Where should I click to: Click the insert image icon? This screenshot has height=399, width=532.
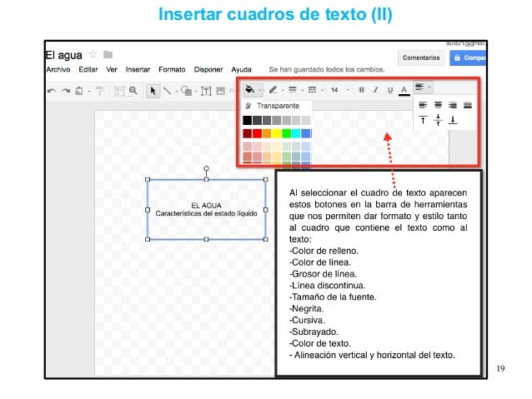(x=220, y=91)
